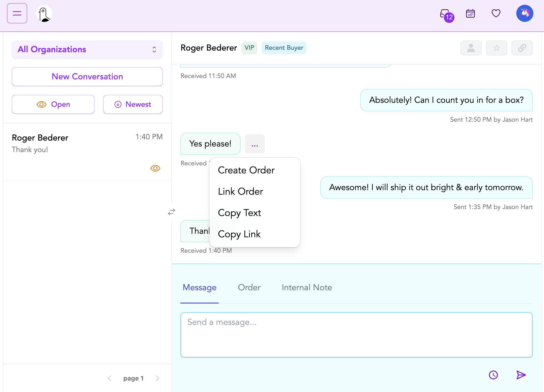Screen dimensions: 544x392
Task: Copy the conversation link via the chain icon
Action: [522, 48]
